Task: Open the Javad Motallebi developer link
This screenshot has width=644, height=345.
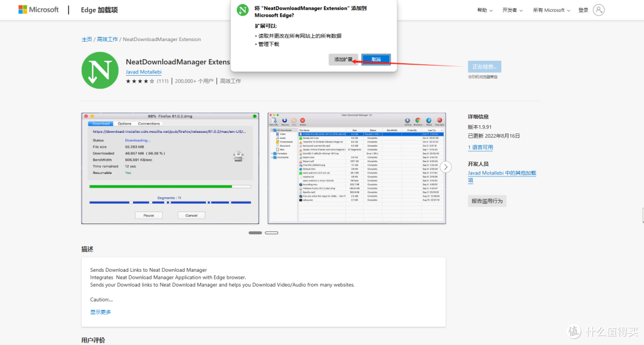Action: [144, 72]
